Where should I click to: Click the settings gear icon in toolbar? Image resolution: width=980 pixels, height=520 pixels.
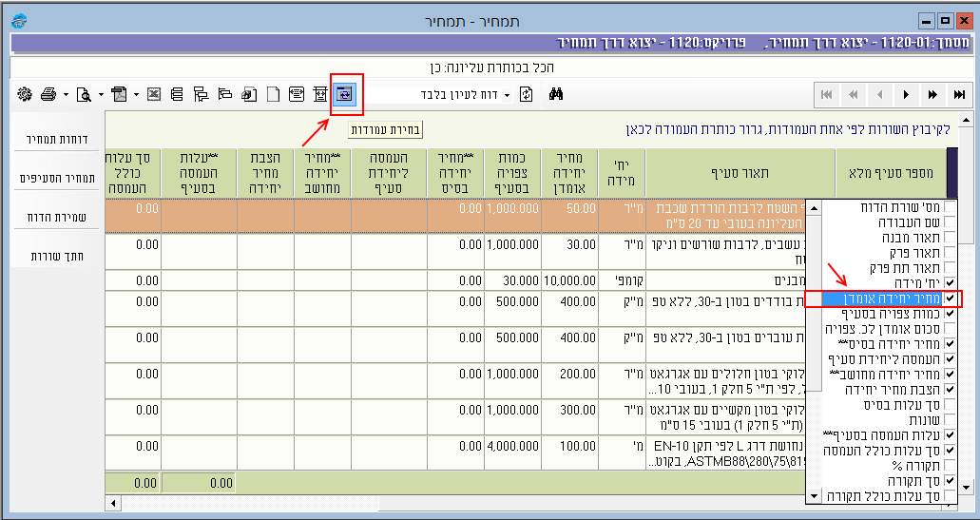[x=24, y=94]
